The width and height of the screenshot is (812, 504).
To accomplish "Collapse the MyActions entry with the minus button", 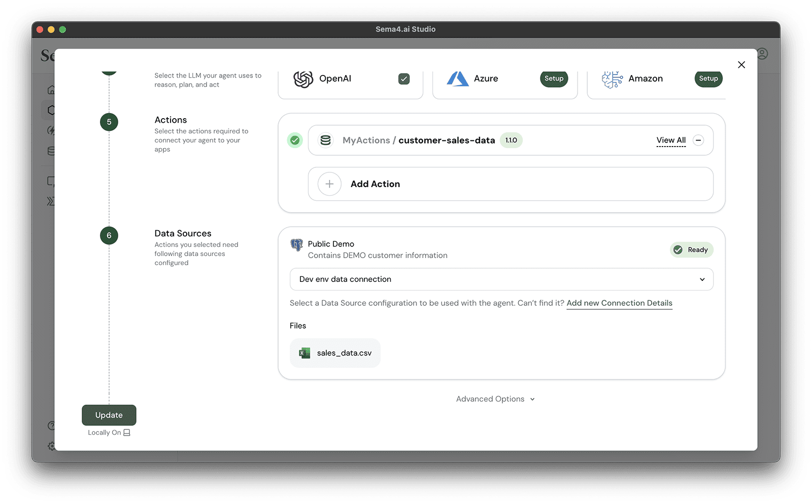I will coord(699,140).
